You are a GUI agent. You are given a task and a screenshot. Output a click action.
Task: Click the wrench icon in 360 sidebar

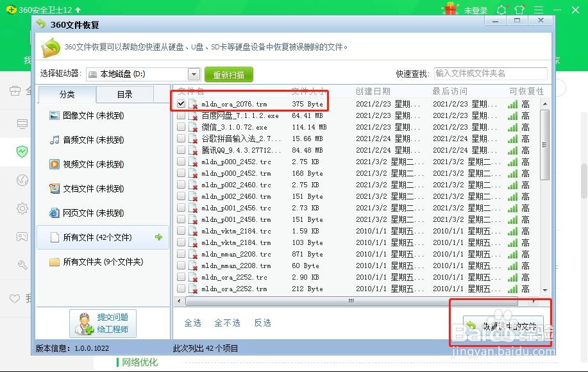pyautogui.click(x=22, y=265)
